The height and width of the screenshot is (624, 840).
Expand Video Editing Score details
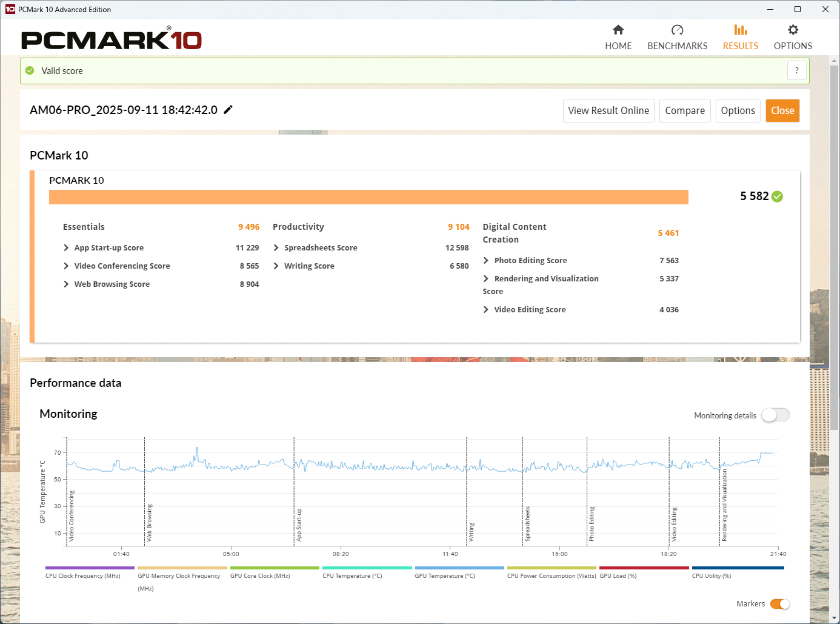486,310
